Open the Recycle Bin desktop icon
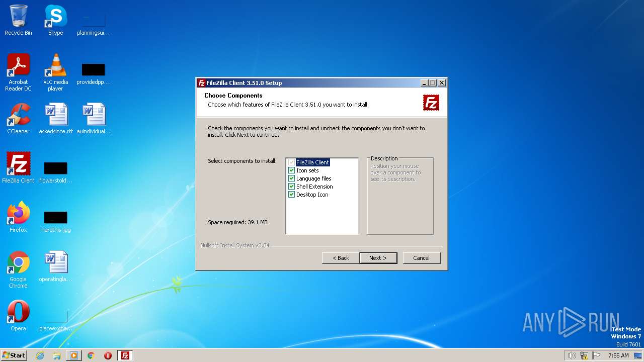 (x=18, y=20)
